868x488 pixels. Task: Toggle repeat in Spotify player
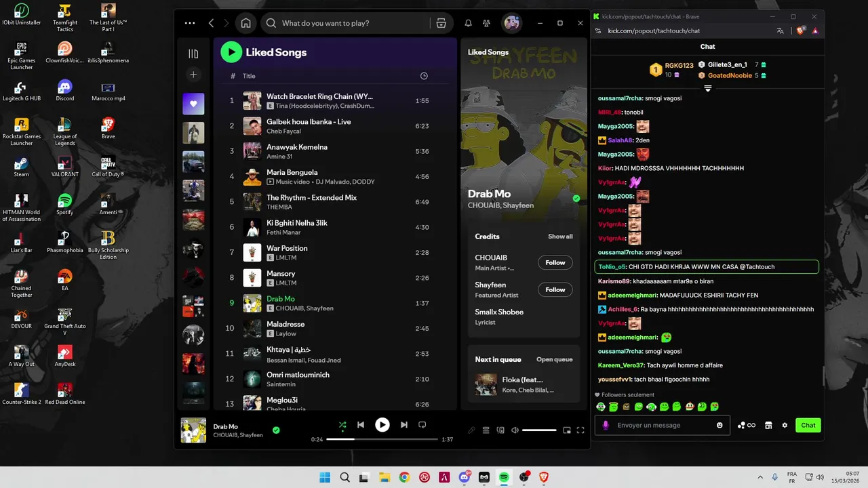tap(422, 425)
